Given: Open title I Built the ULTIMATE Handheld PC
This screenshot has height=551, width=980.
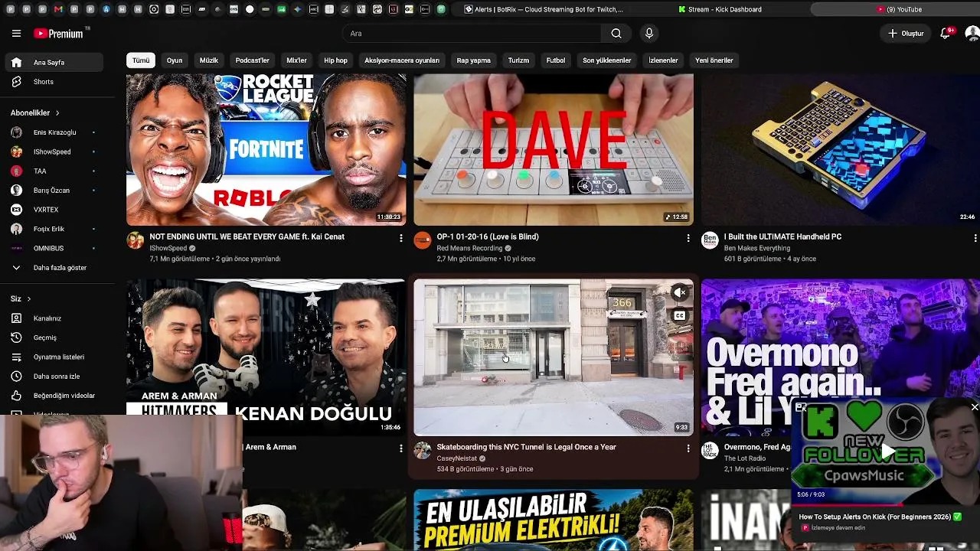Looking at the screenshot, I should click(x=782, y=237).
